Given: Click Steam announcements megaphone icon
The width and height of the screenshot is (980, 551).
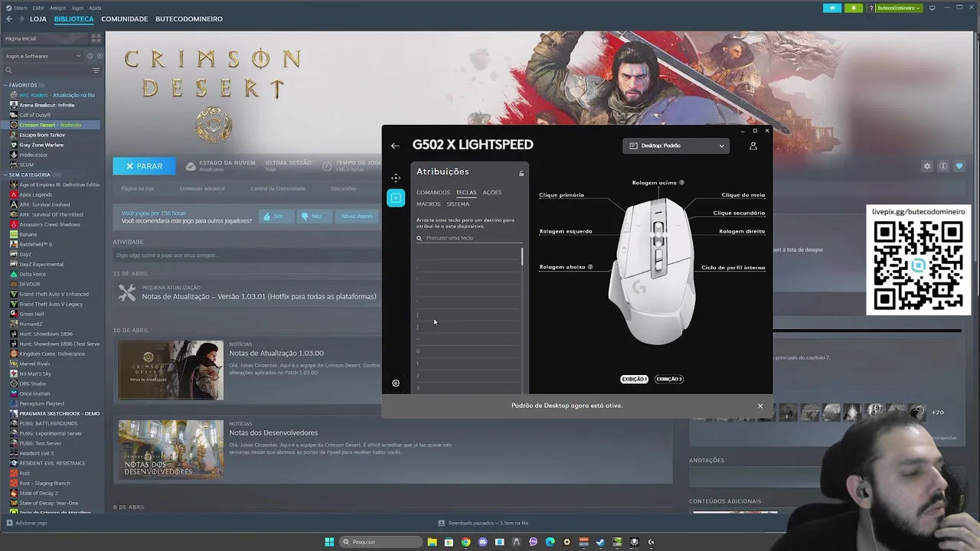Looking at the screenshot, I should pos(832,8).
